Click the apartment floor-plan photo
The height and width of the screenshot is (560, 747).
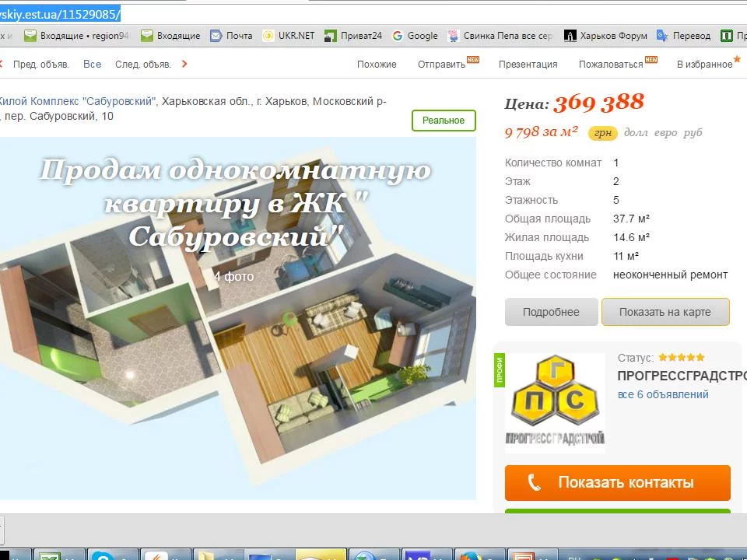[x=238, y=319]
